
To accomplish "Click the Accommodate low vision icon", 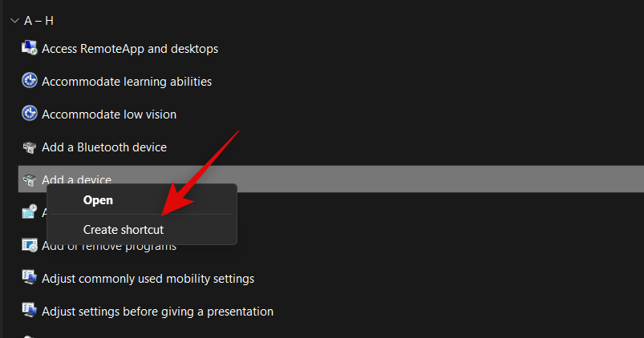I will click(30, 115).
